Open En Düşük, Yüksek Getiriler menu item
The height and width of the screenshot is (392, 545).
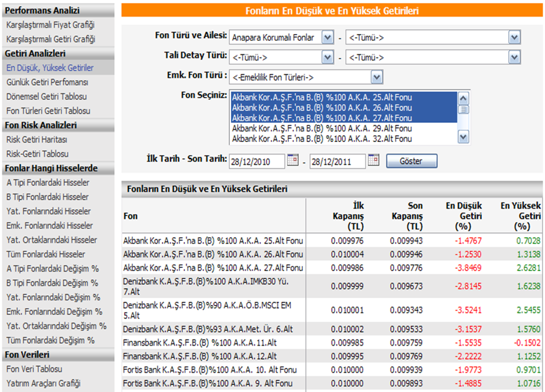coord(49,68)
